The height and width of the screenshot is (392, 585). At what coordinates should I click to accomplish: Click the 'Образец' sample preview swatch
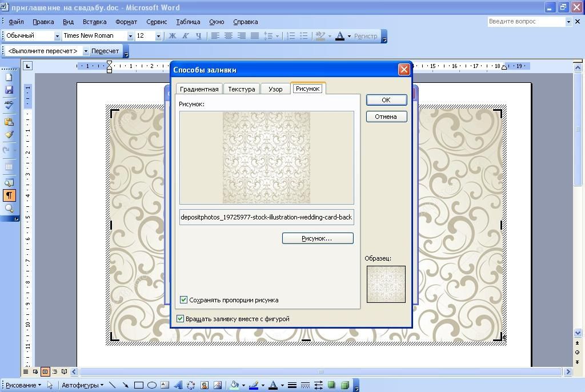coord(386,284)
